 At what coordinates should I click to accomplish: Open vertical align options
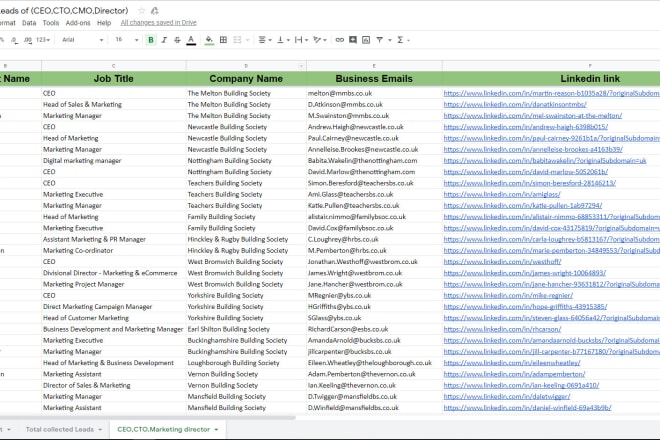point(283,40)
